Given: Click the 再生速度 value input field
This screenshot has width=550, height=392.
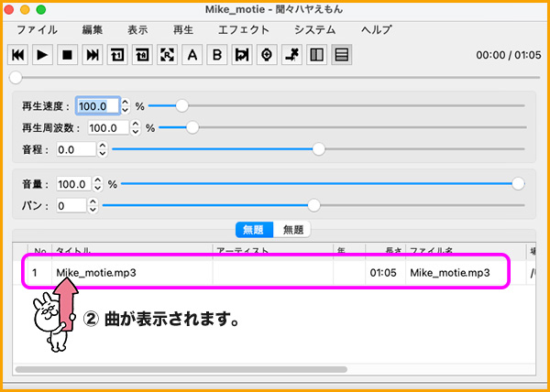Looking at the screenshot, I should point(98,106).
